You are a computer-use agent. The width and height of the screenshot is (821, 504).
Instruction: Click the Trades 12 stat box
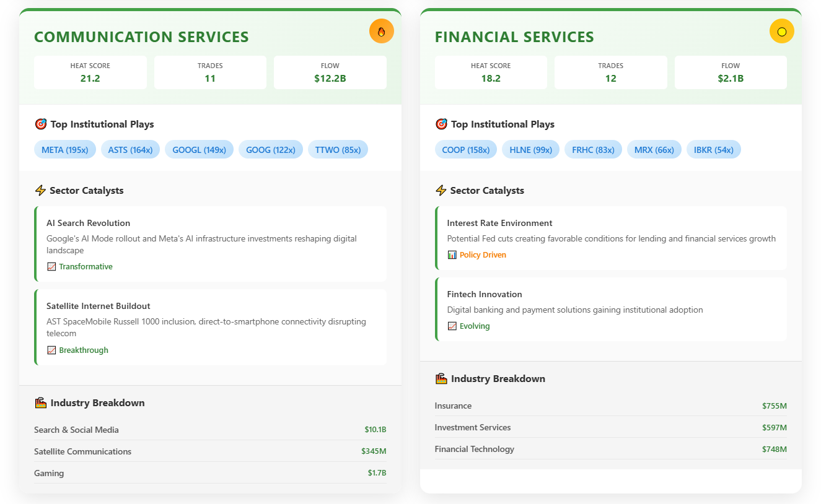click(x=611, y=72)
